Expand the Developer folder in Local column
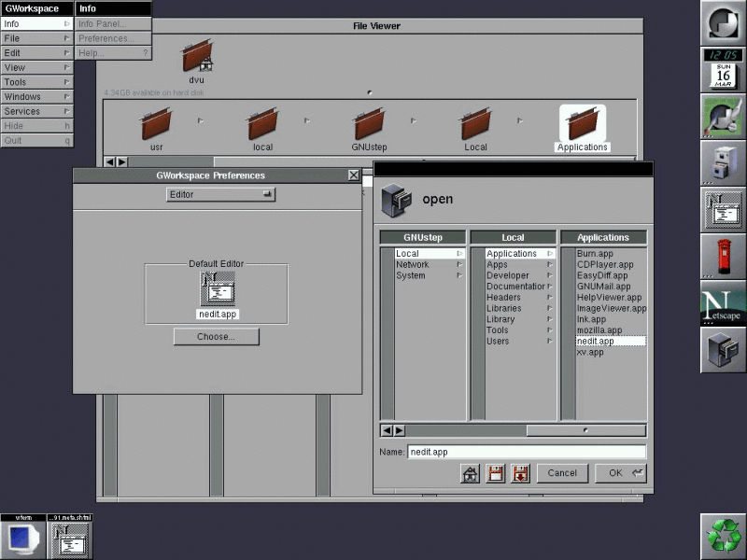The height and width of the screenshot is (560, 747). pyautogui.click(x=512, y=275)
